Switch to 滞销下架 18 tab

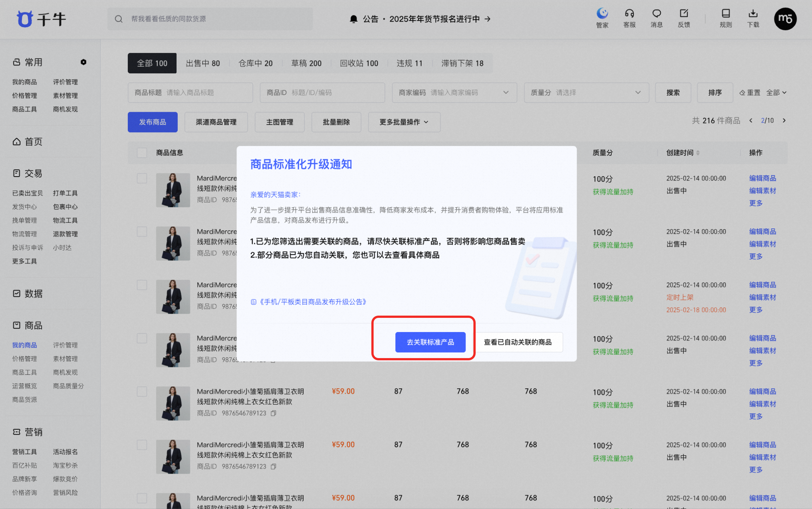point(462,63)
